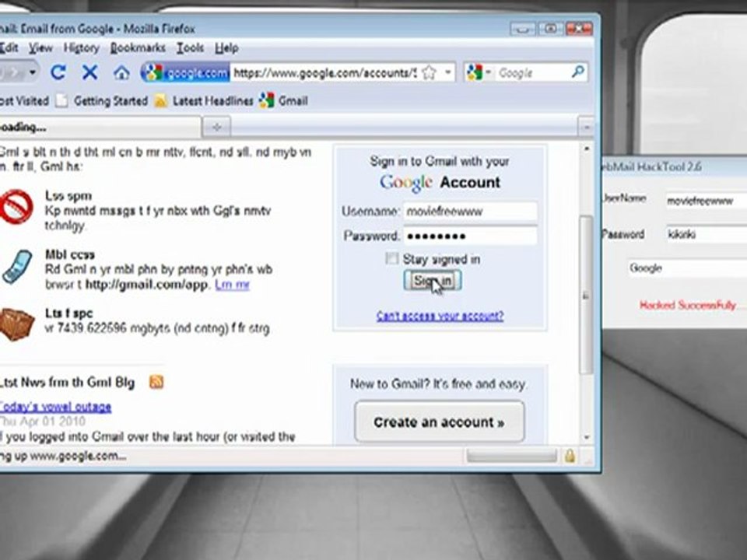Go to the Home page icon

[121, 73]
